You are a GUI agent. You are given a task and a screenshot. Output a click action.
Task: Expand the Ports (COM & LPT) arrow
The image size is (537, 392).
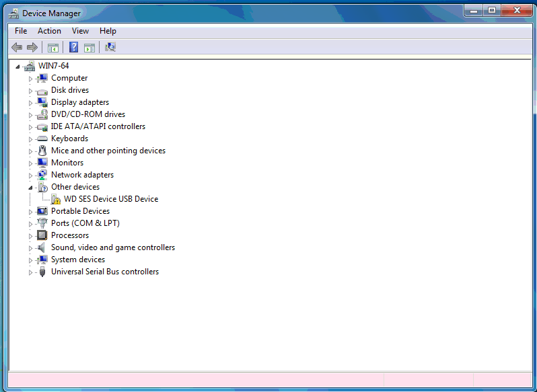tap(30, 224)
